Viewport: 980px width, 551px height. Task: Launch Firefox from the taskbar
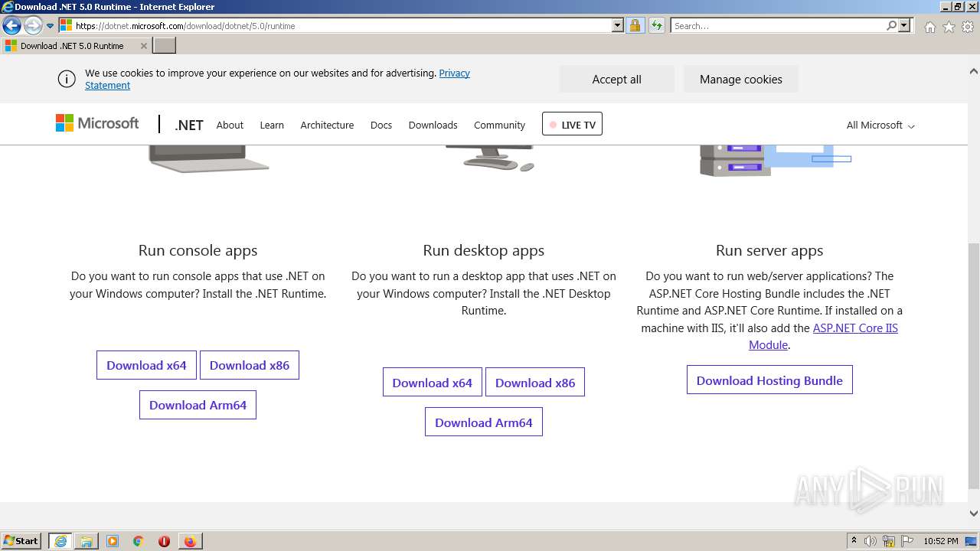pyautogui.click(x=190, y=541)
